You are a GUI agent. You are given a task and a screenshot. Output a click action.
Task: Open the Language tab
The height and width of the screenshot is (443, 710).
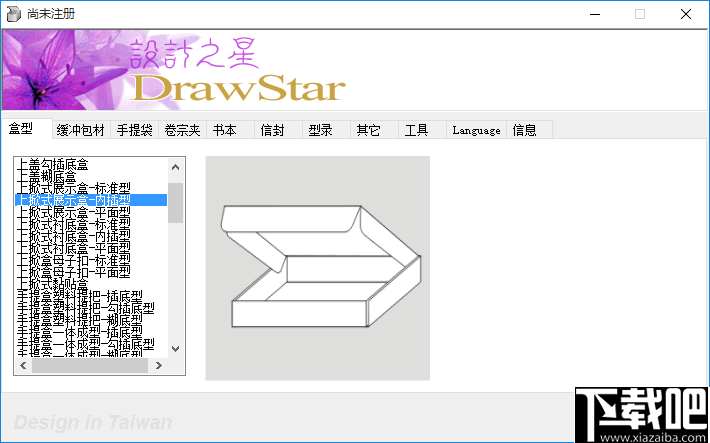[x=476, y=130]
